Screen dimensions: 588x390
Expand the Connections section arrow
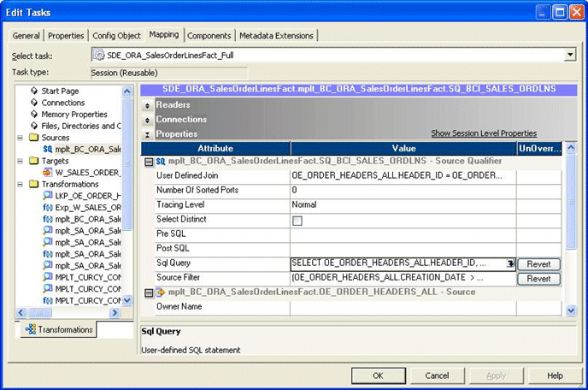[147, 120]
